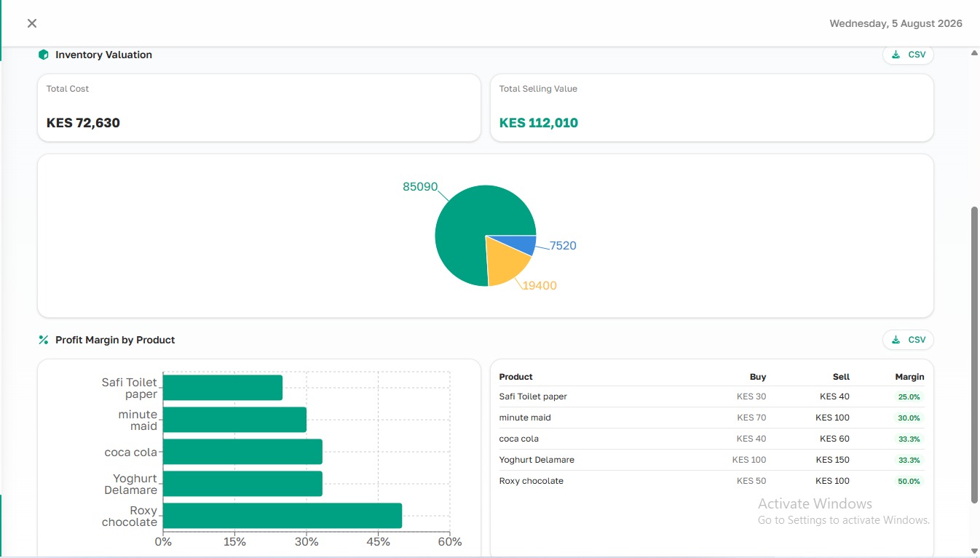
Task: Select minute maid in product table
Action: pyautogui.click(x=525, y=418)
